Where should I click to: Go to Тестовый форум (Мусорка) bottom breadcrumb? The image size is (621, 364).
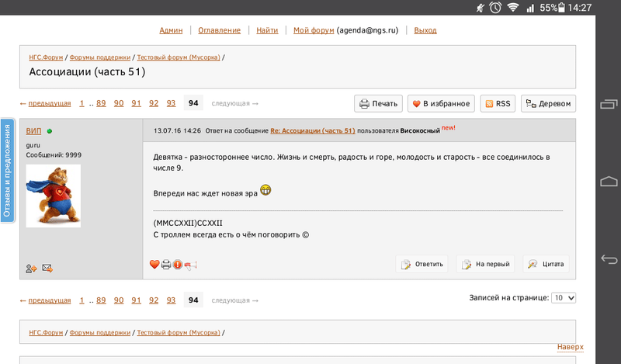click(x=179, y=333)
